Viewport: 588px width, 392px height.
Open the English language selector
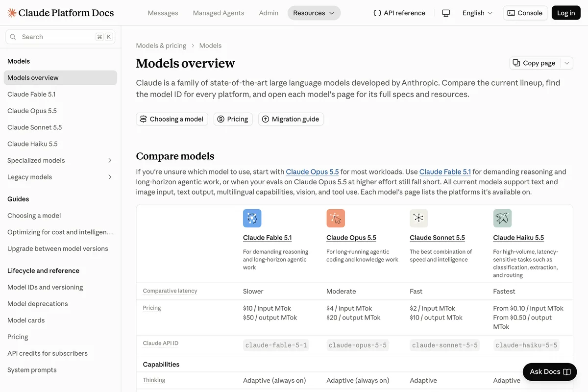tap(478, 13)
